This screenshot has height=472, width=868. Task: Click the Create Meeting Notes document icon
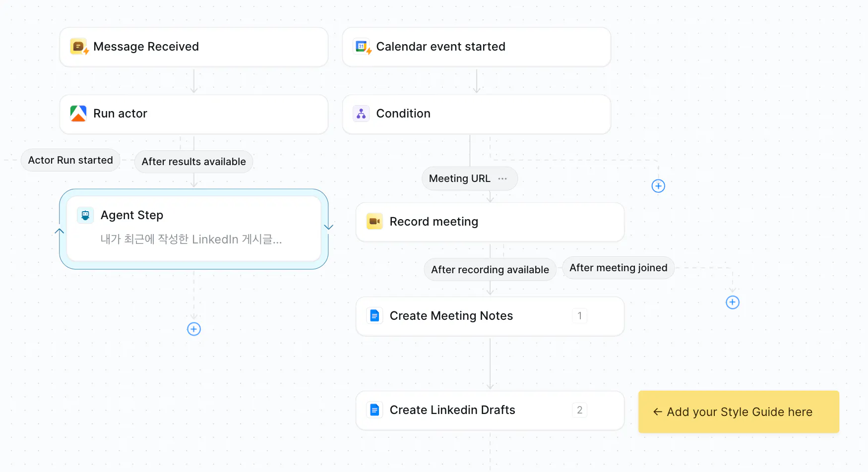coord(374,316)
